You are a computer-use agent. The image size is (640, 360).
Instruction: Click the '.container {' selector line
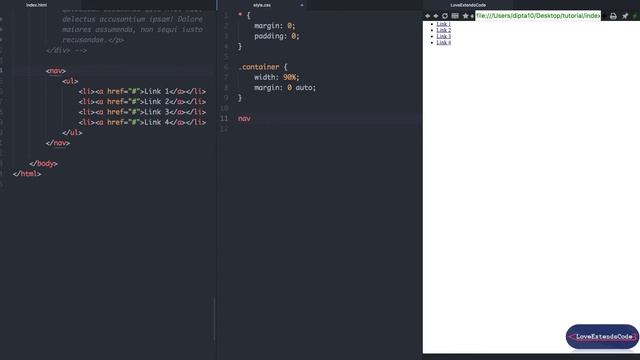263,67
